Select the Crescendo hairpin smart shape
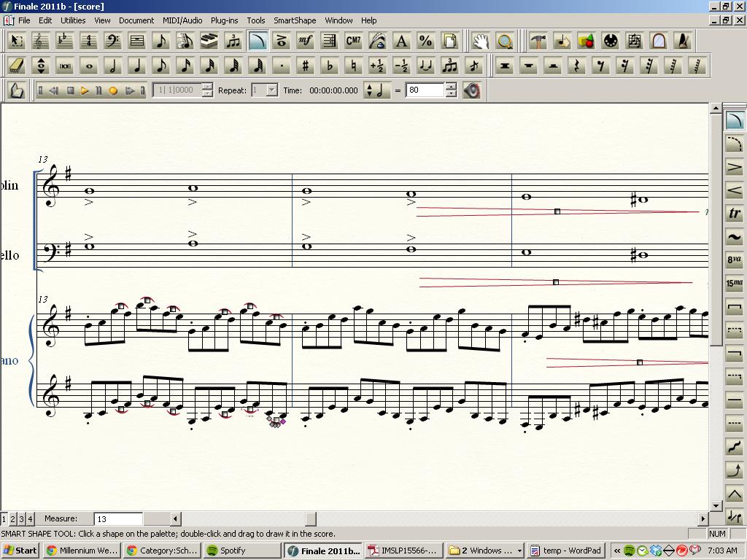747x560 pixels. click(734, 190)
